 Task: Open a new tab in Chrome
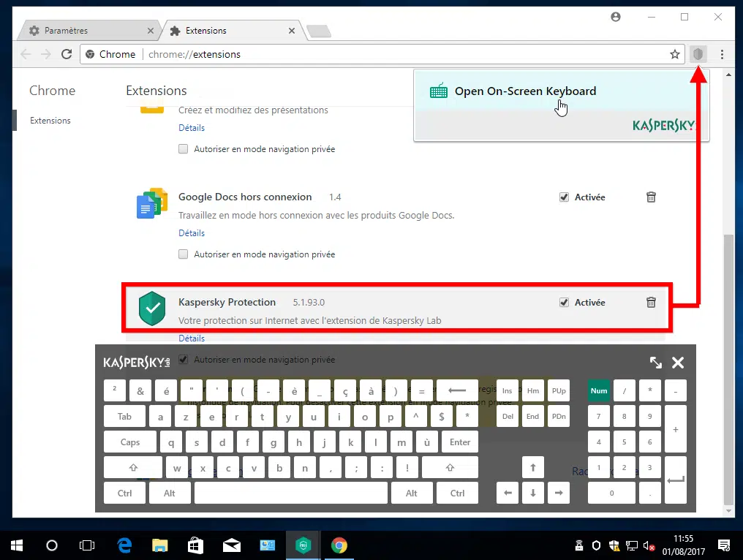(319, 31)
